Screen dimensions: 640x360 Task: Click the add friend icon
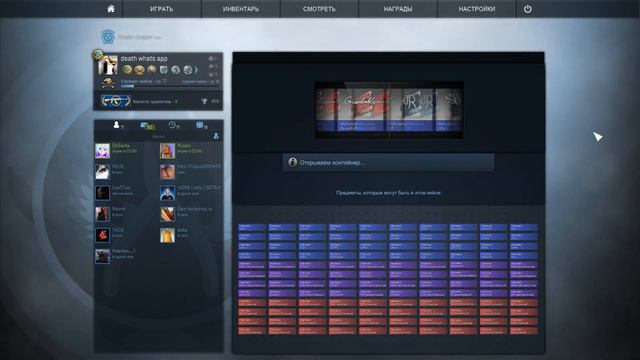216,136
